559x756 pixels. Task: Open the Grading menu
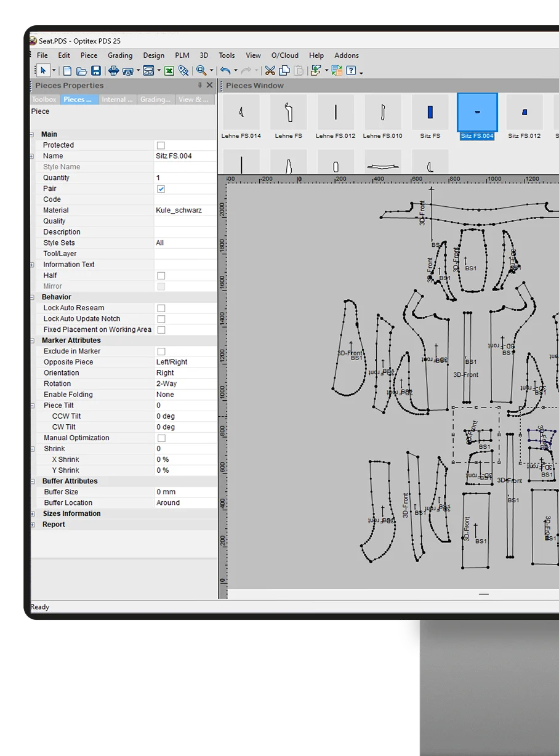point(120,55)
